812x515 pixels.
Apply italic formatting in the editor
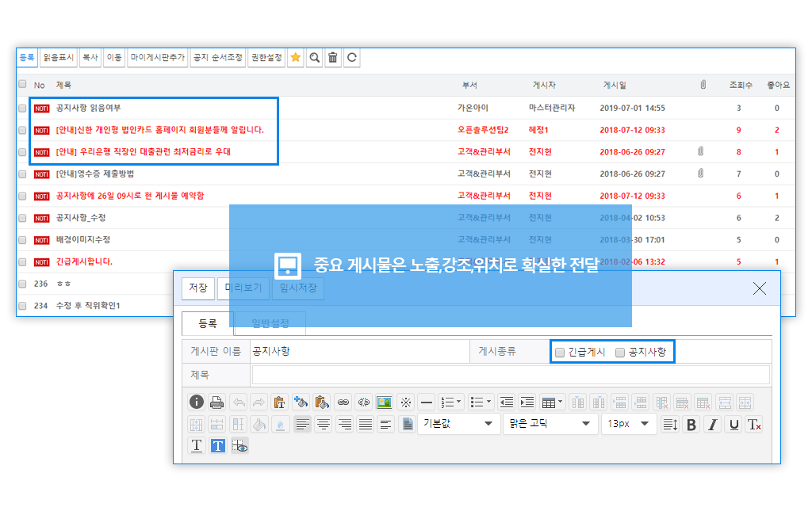pos(713,425)
